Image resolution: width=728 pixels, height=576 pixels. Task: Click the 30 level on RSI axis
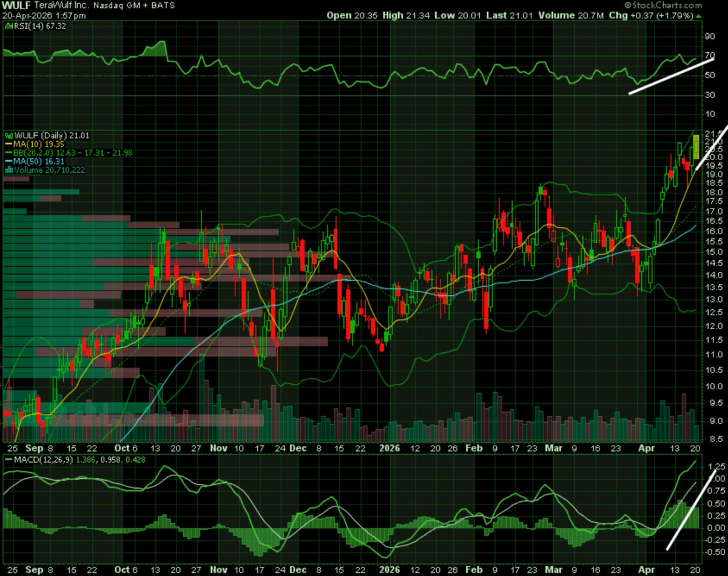709,95
